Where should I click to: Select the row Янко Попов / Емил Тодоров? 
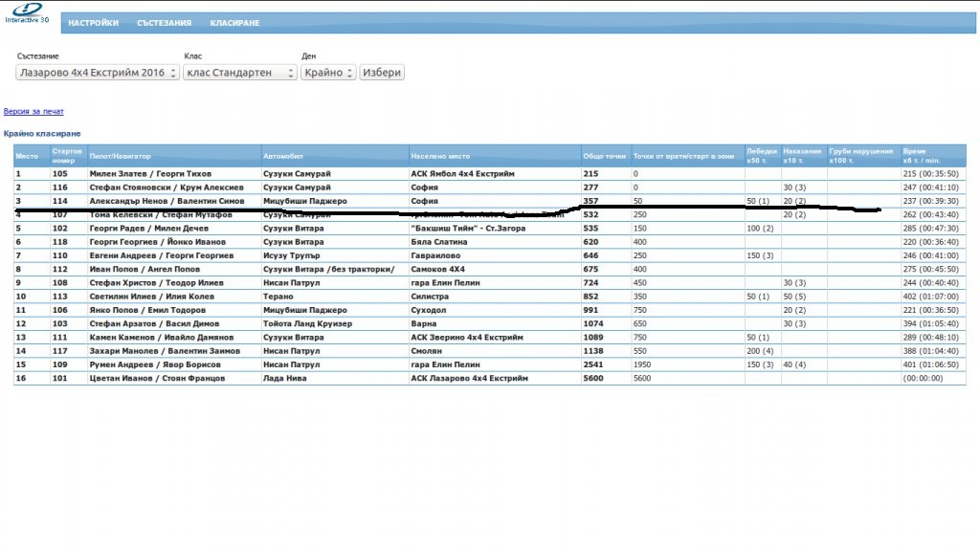click(489, 311)
